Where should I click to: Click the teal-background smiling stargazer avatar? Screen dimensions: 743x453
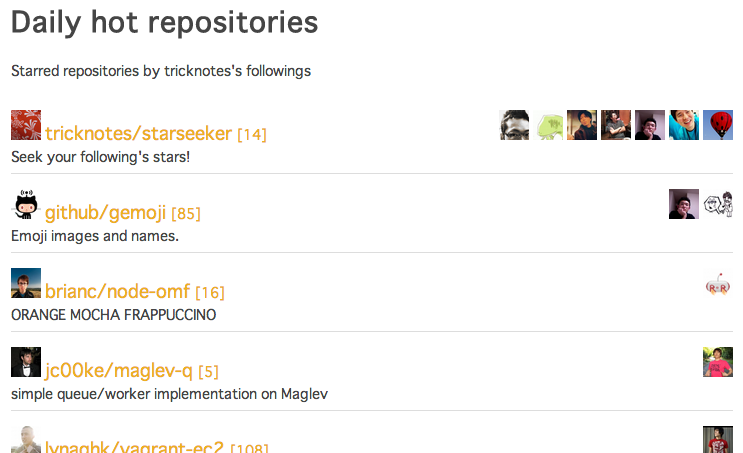pos(684,125)
